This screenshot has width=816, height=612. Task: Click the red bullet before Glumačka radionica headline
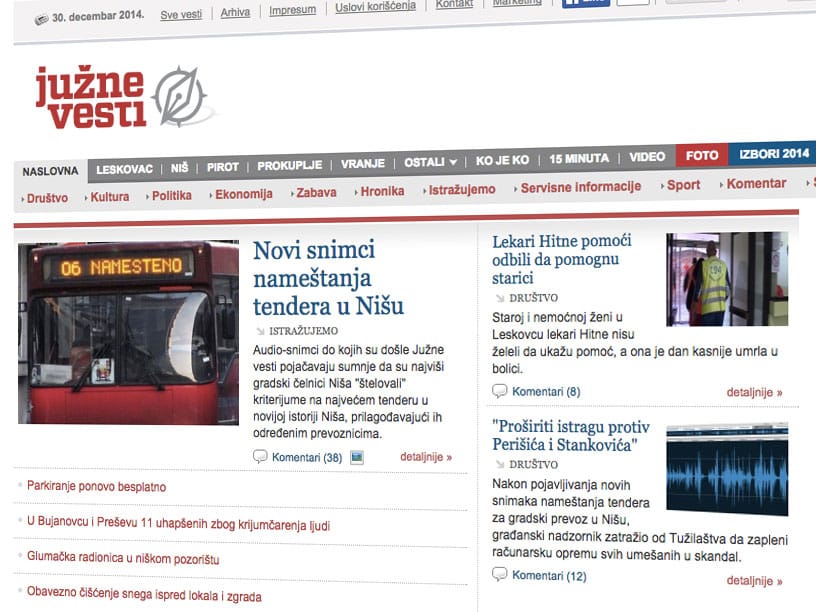pos(18,559)
